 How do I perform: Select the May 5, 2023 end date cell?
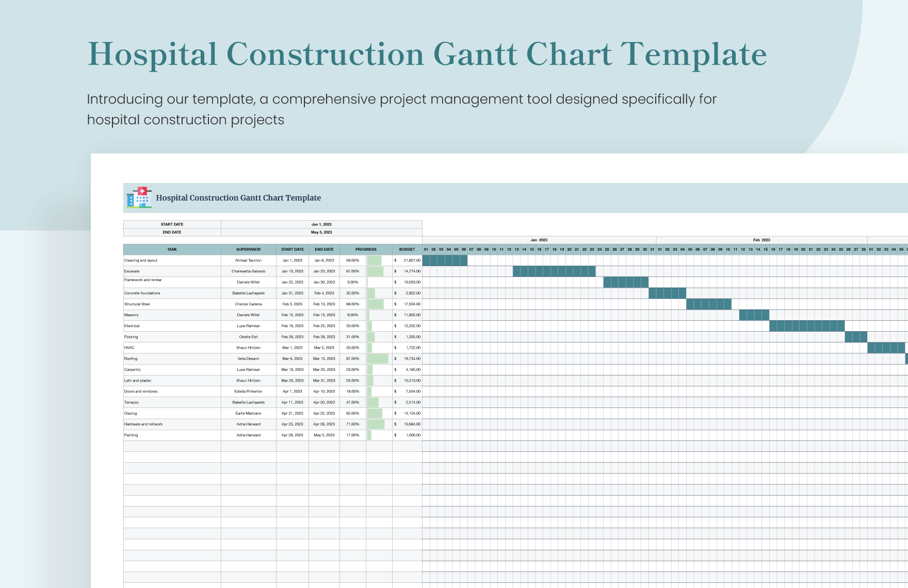pyautogui.click(x=321, y=232)
